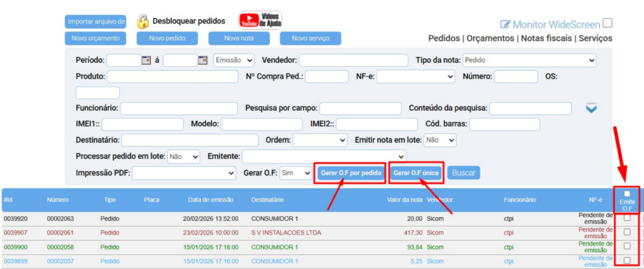Focus the Vendedor input field
The height and width of the screenshot is (269, 644).
coord(353,60)
